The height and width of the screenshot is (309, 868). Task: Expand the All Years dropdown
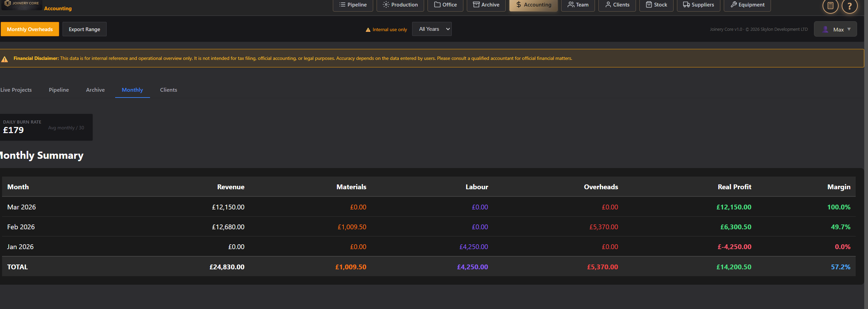point(432,29)
